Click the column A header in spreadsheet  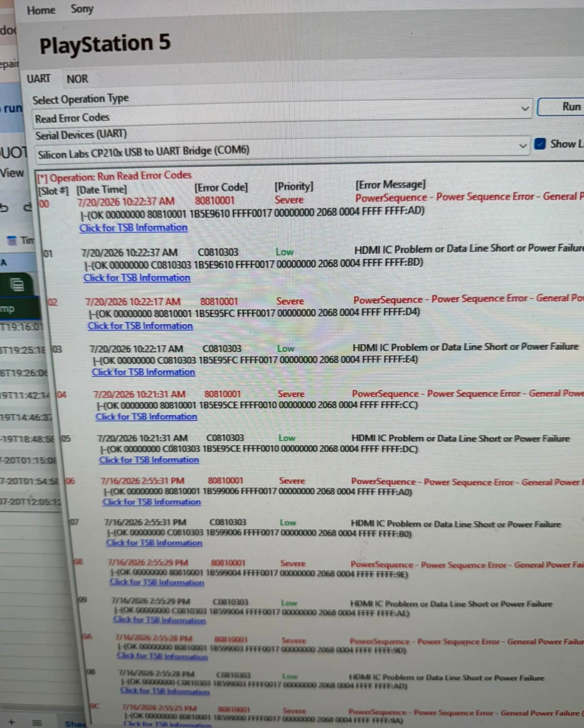[4, 263]
